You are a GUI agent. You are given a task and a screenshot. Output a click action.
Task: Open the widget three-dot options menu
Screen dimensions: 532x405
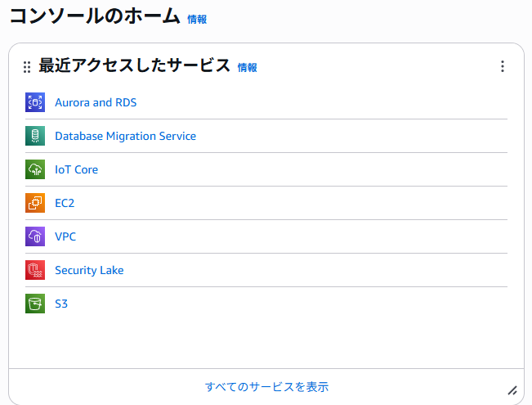503,66
